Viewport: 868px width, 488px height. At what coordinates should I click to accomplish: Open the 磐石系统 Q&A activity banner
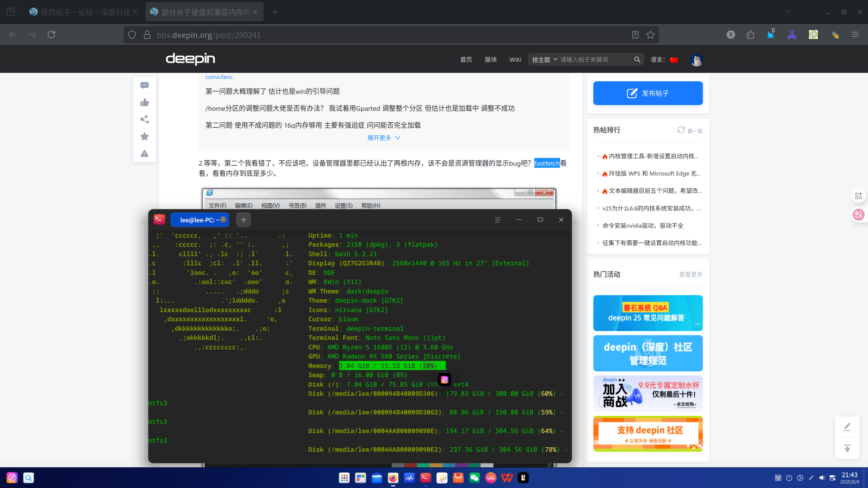click(x=648, y=313)
